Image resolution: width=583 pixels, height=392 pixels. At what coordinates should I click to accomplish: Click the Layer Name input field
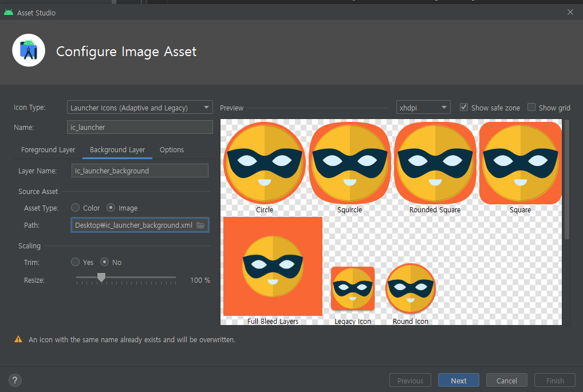click(x=140, y=171)
